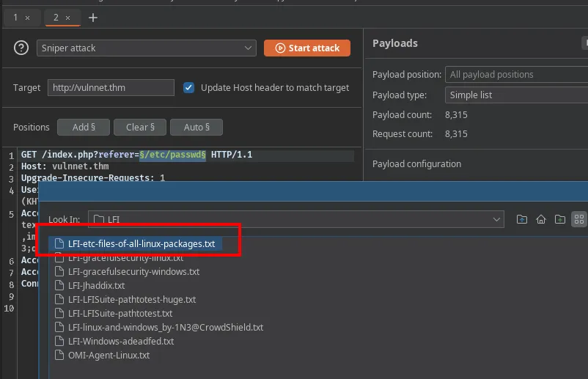Screen dimensions: 588x379
Task: Click the Auto § button
Action: click(x=196, y=128)
